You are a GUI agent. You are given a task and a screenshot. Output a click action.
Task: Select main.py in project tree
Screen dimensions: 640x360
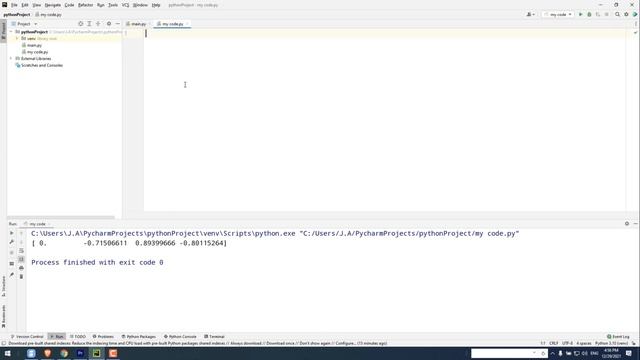34,45
